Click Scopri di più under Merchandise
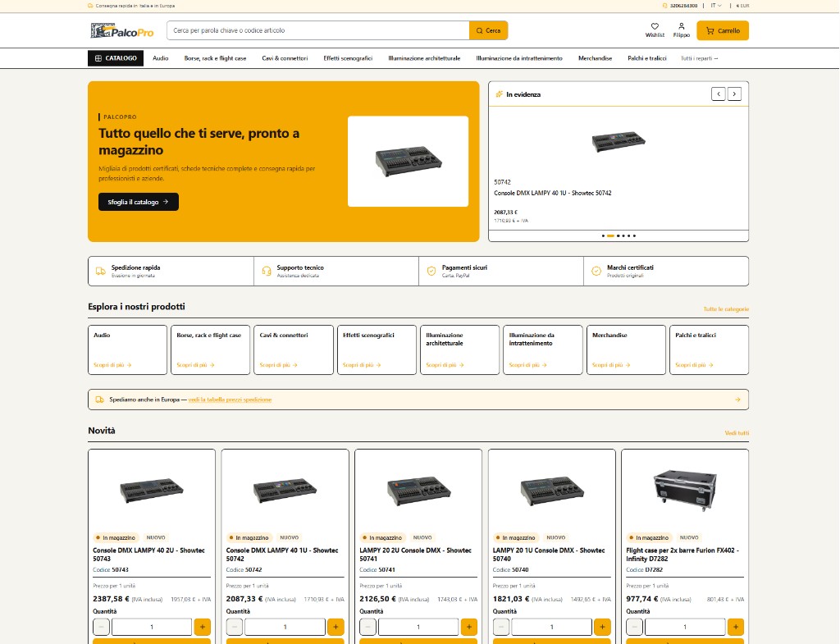The height and width of the screenshot is (644, 840). tap(611, 365)
